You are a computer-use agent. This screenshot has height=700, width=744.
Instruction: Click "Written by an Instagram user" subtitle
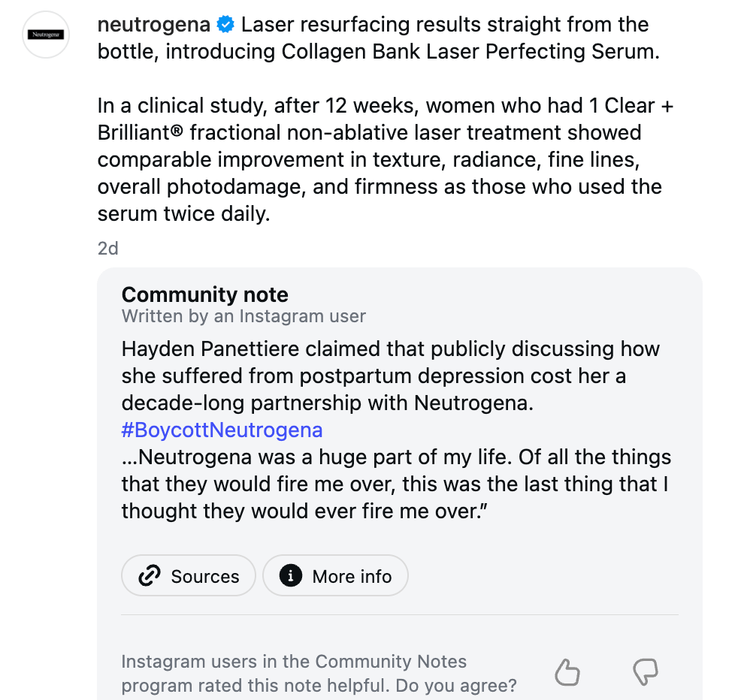click(x=243, y=316)
